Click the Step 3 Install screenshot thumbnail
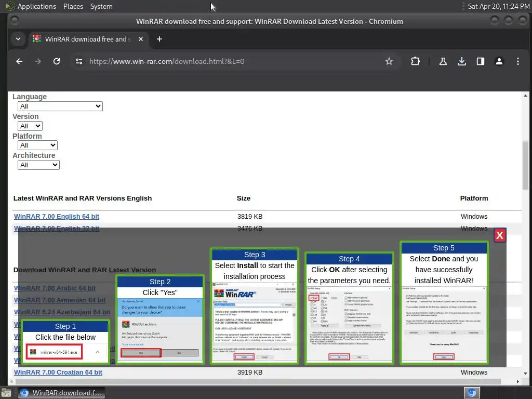This screenshot has width=532, height=399. click(255, 322)
